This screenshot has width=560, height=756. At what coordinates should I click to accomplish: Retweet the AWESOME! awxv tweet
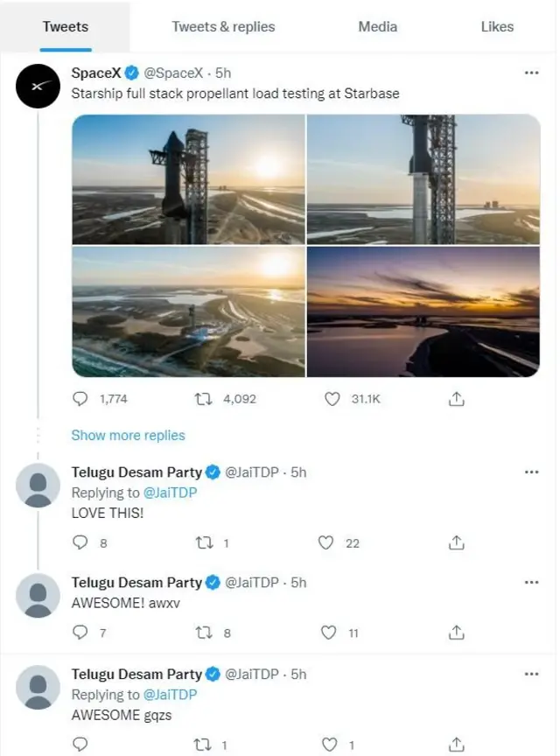203,633
